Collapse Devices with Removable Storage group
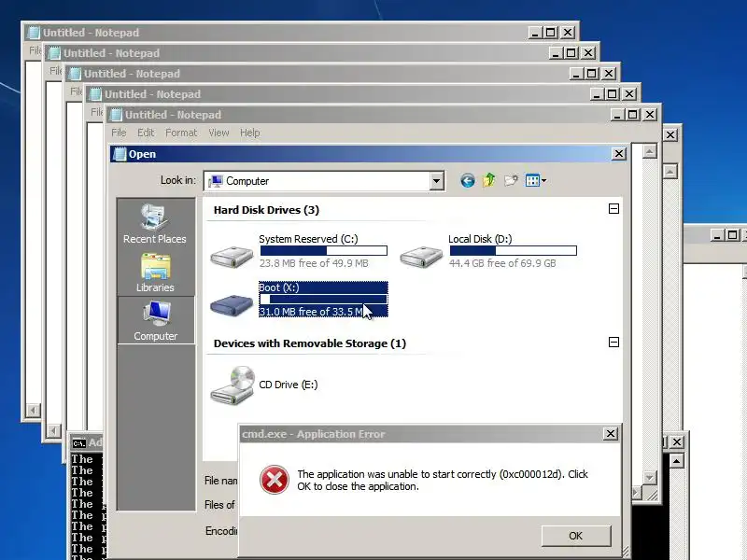This screenshot has width=747, height=560. click(613, 342)
